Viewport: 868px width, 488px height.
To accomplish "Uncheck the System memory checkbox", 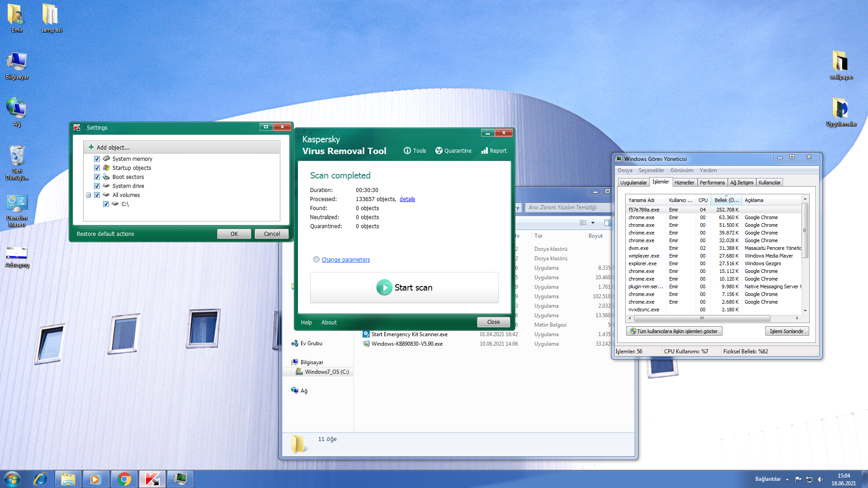I will [97, 159].
